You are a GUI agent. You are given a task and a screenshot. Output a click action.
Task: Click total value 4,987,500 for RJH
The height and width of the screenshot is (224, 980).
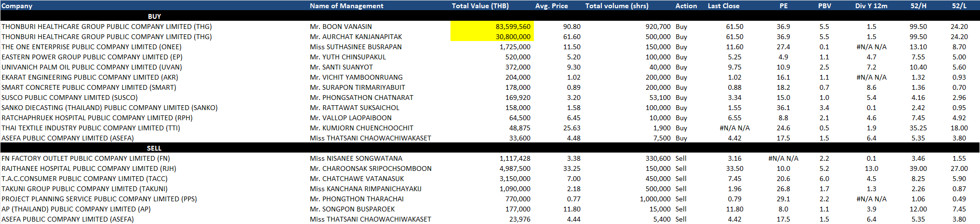(515, 168)
